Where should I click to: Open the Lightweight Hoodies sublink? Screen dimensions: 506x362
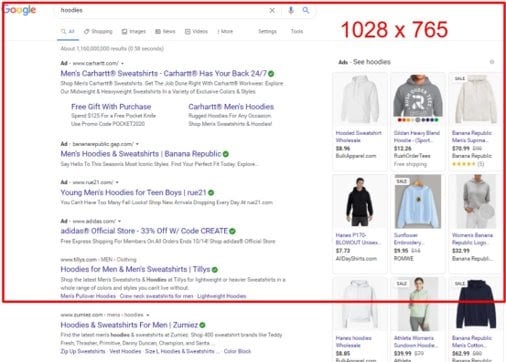221,296
